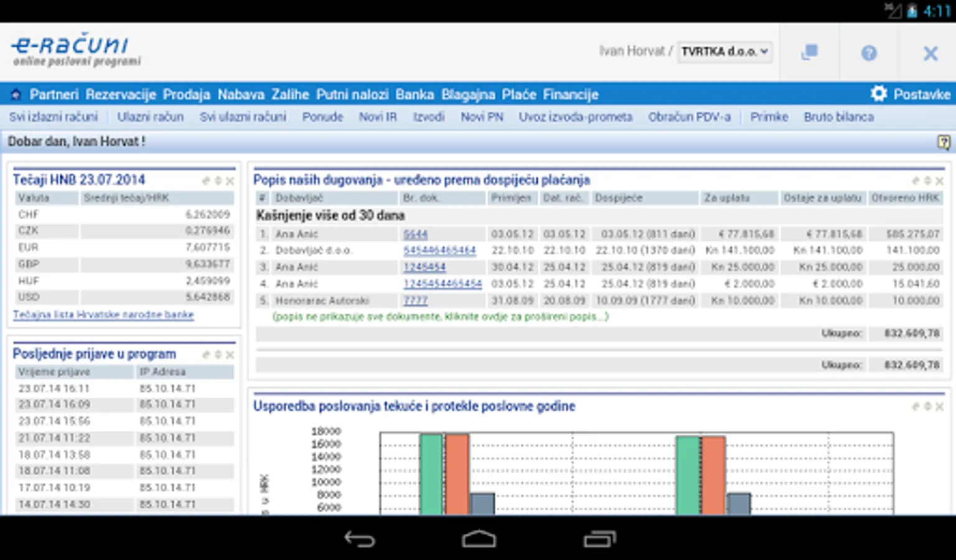
Task: Go to the home icon in blue menu bar
Action: [16, 95]
